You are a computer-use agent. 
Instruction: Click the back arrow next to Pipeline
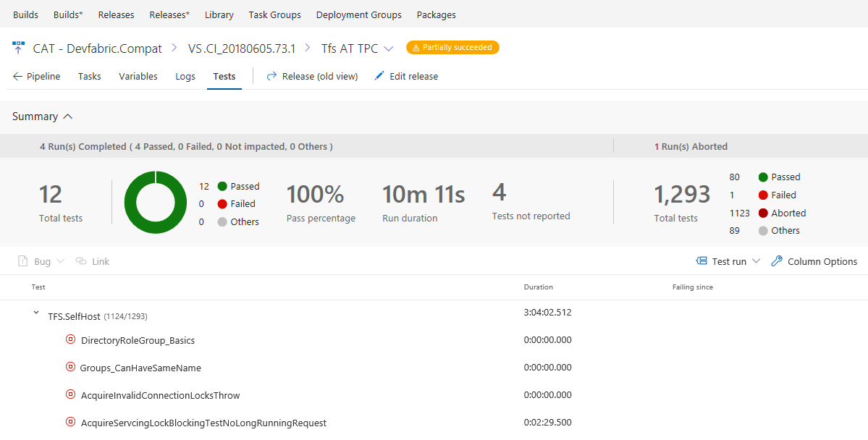[x=17, y=76]
